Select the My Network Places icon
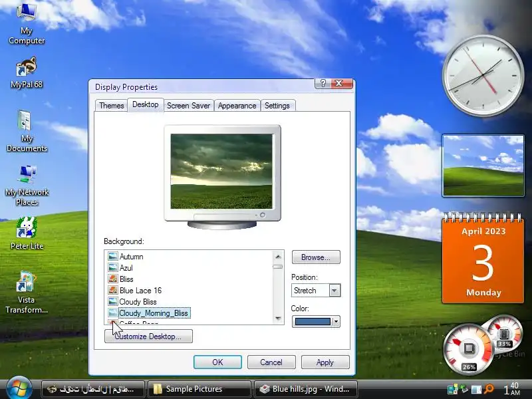532x399 pixels. click(27, 186)
